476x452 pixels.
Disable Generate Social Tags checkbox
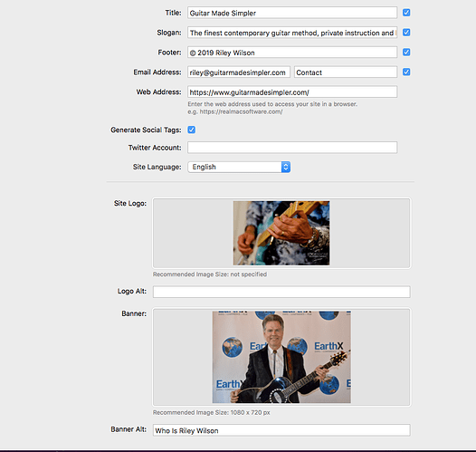pyautogui.click(x=191, y=130)
